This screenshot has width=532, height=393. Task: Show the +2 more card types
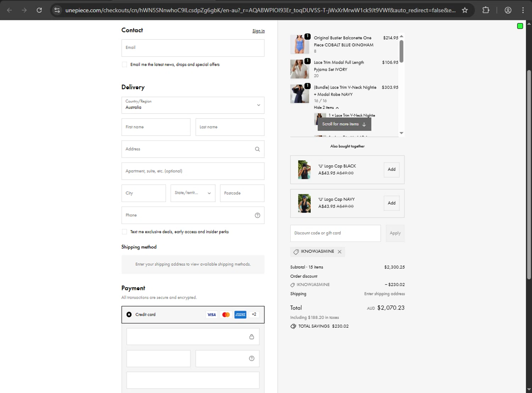(x=254, y=315)
